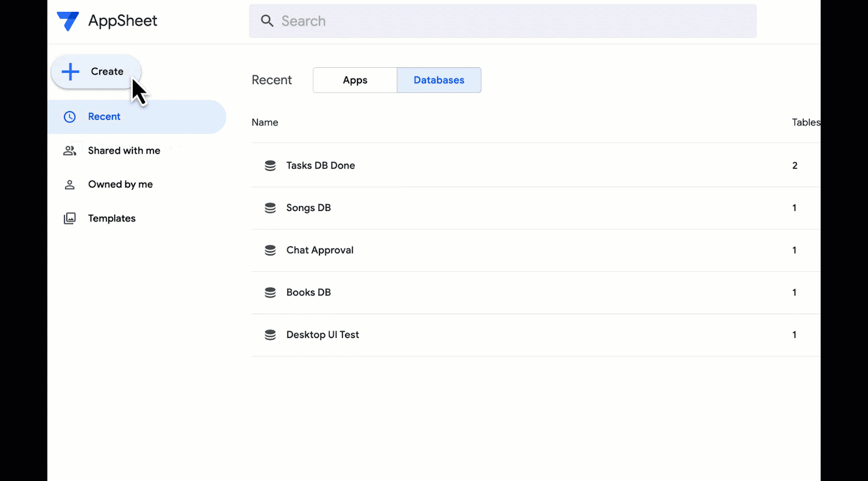The image size is (868, 481).
Task: Browse Templates from the sidebar
Action: click(x=112, y=219)
